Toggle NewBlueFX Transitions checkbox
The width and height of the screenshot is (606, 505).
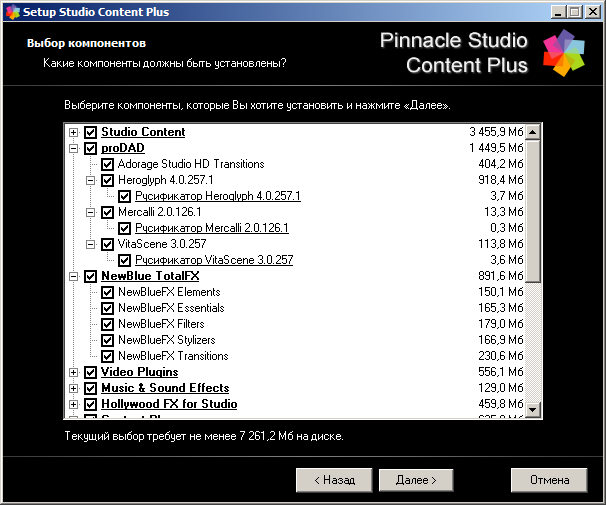(107, 357)
